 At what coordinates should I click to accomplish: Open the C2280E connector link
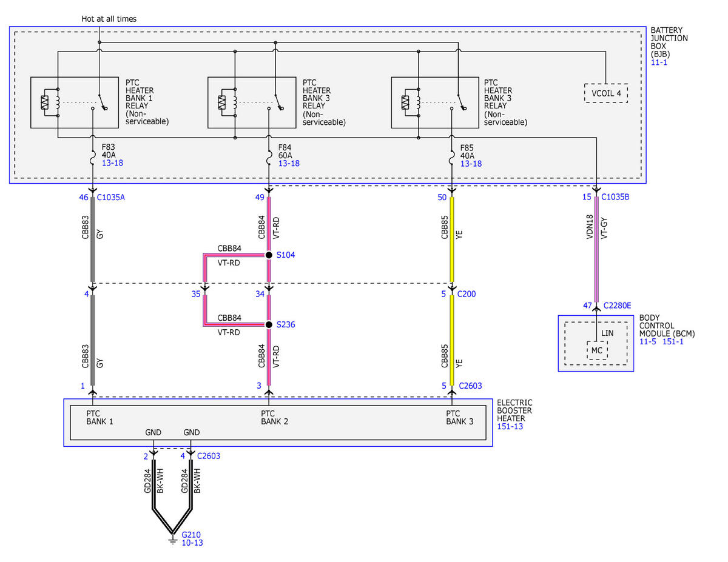(618, 306)
